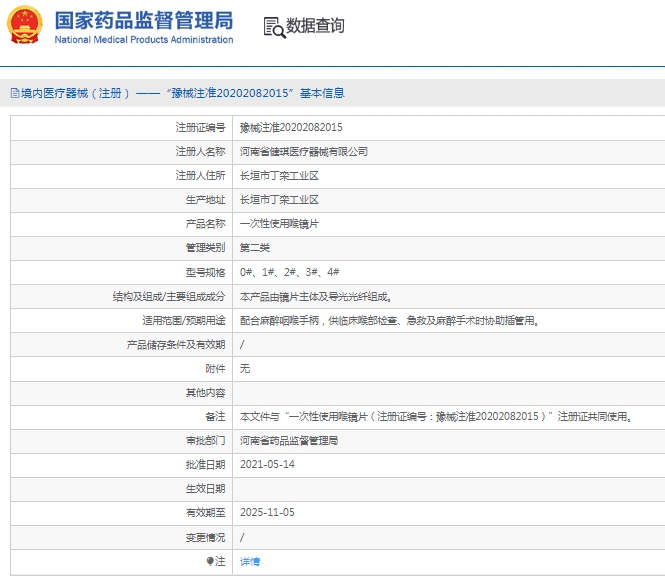Click the label 结构及组成/主要组成成分
The image size is (665, 581).
[169, 296]
